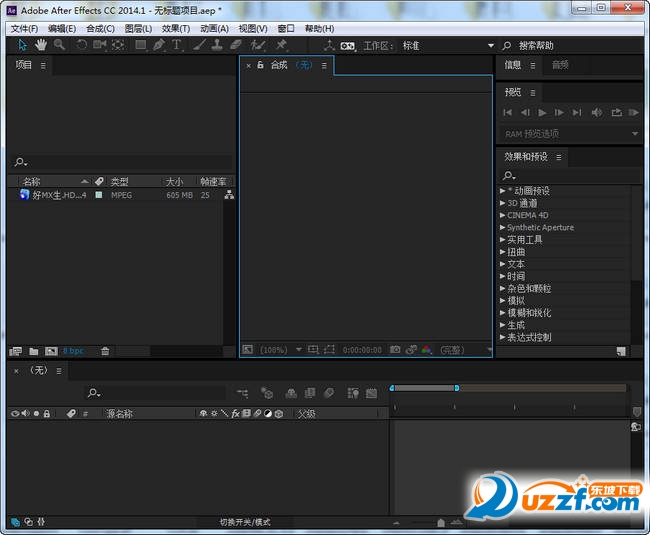650x535 pixels.
Task: Expand the 模糊和锐化 effects category
Action: coord(502,313)
